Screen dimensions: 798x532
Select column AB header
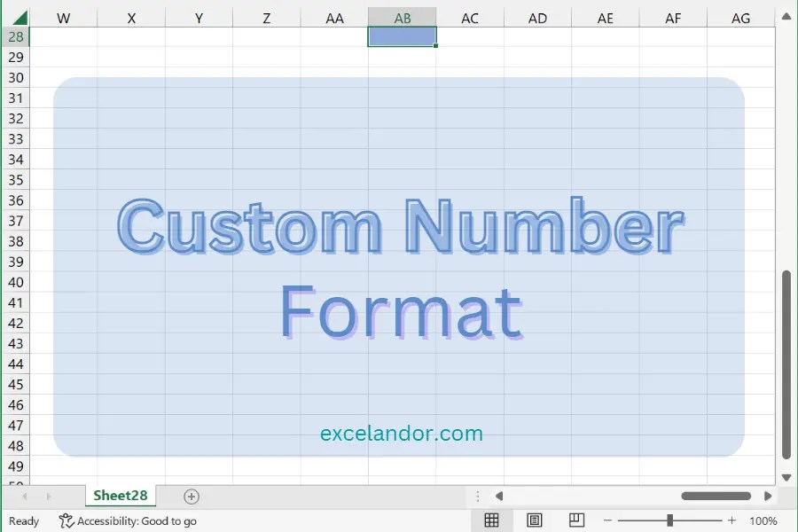(x=402, y=17)
